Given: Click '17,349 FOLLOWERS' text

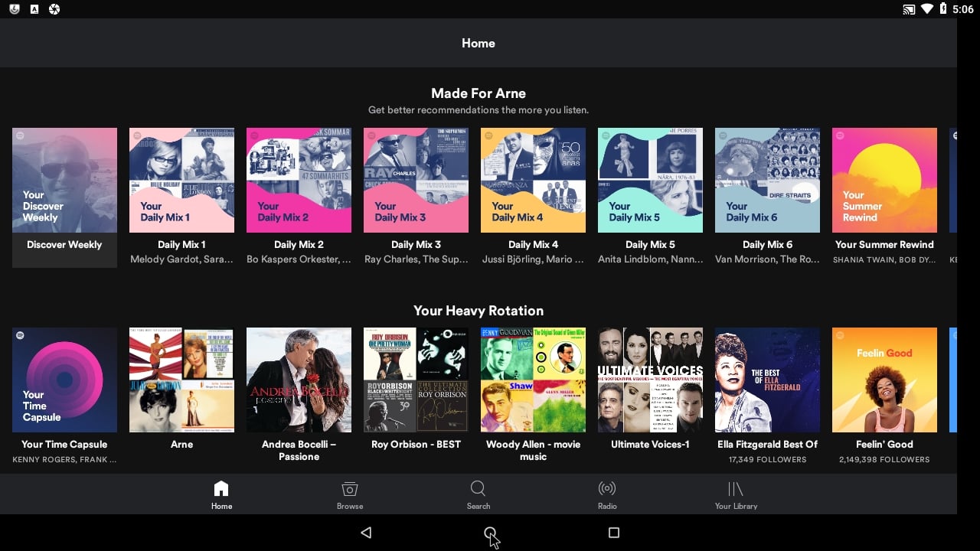Looking at the screenshot, I should point(767,460).
